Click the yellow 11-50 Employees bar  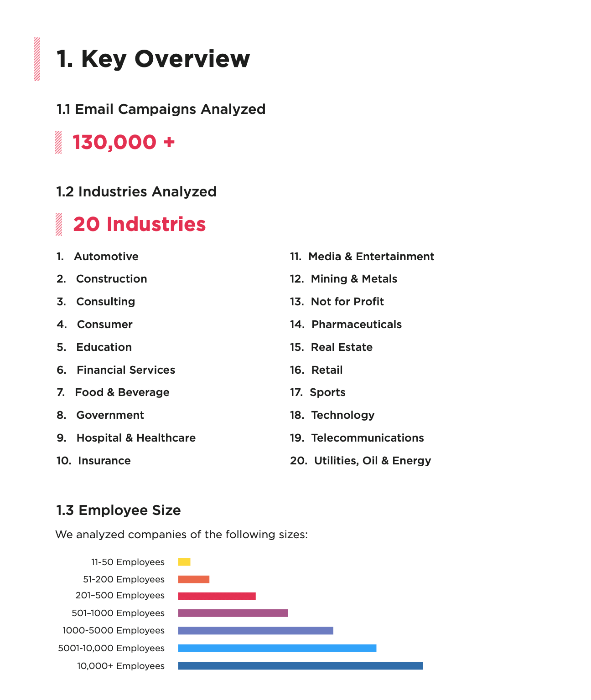coord(184,562)
